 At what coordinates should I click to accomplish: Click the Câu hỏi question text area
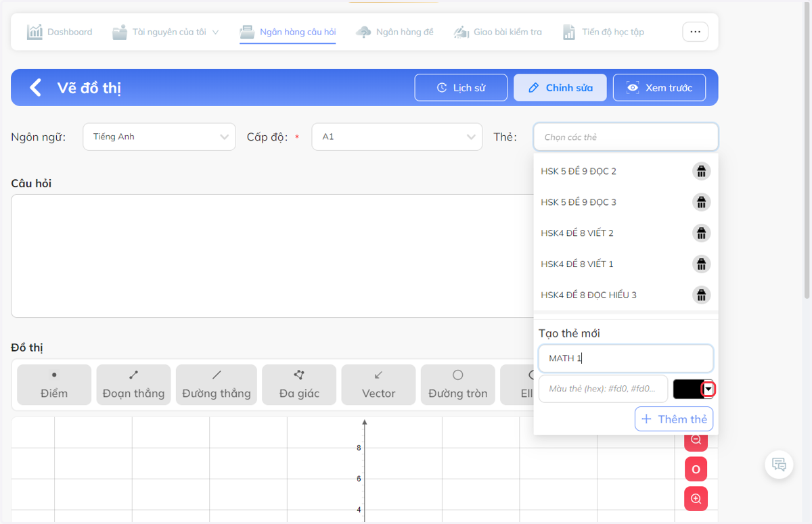point(271,256)
